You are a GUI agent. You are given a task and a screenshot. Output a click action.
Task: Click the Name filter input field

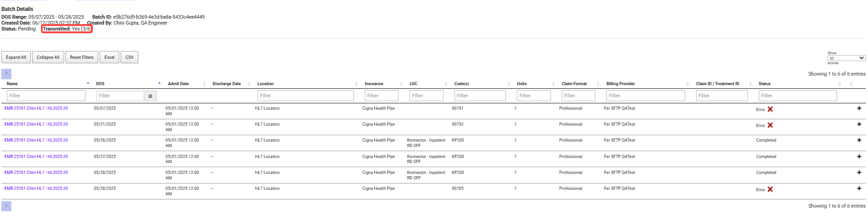(46, 96)
